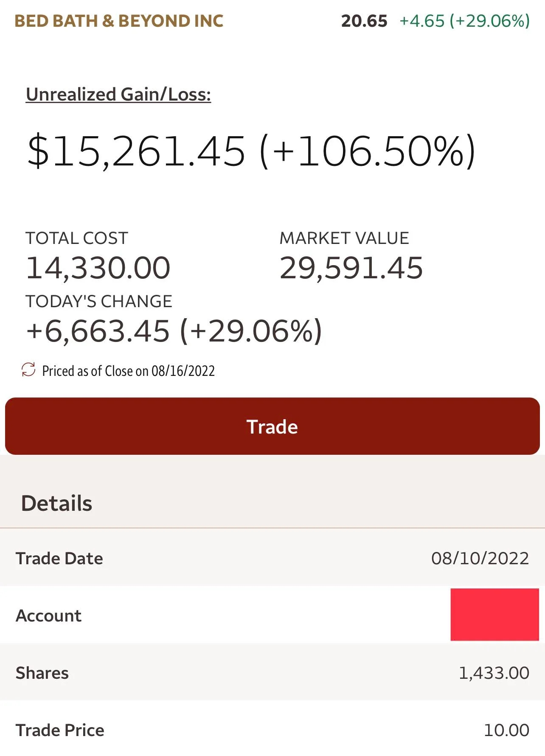Select the Account row label
This screenshot has height=756, width=545.
pos(48,616)
